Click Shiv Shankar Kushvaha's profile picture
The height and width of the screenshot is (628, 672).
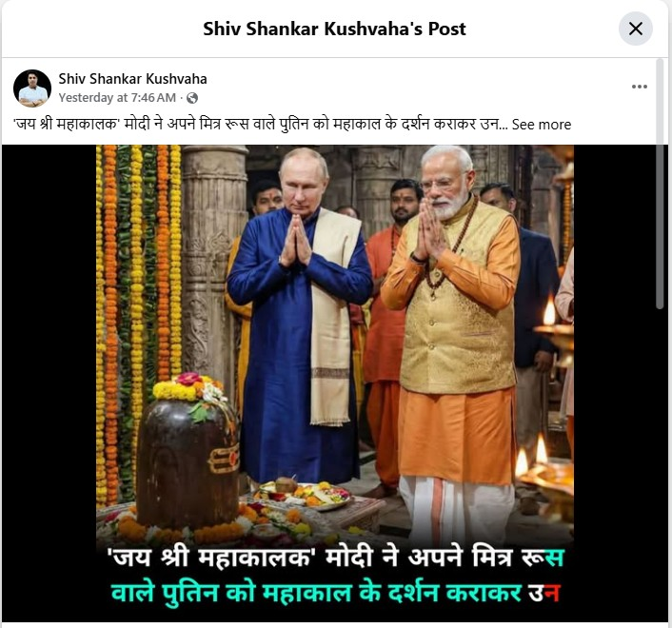[x=32, y=88]
